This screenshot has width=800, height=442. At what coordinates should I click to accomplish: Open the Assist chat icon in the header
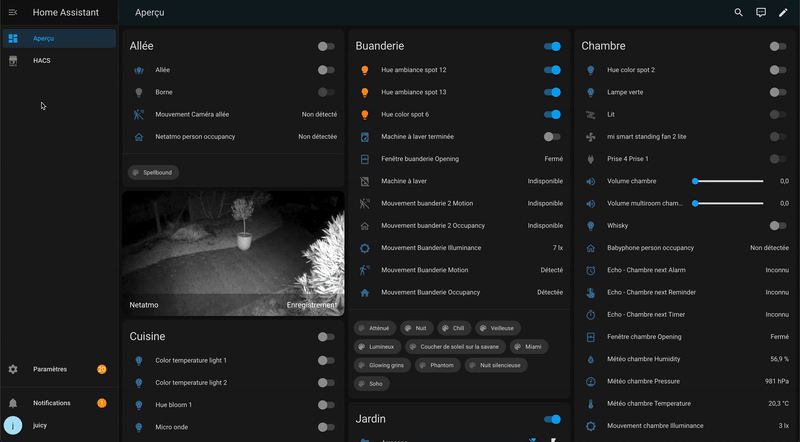click(761, 12)
